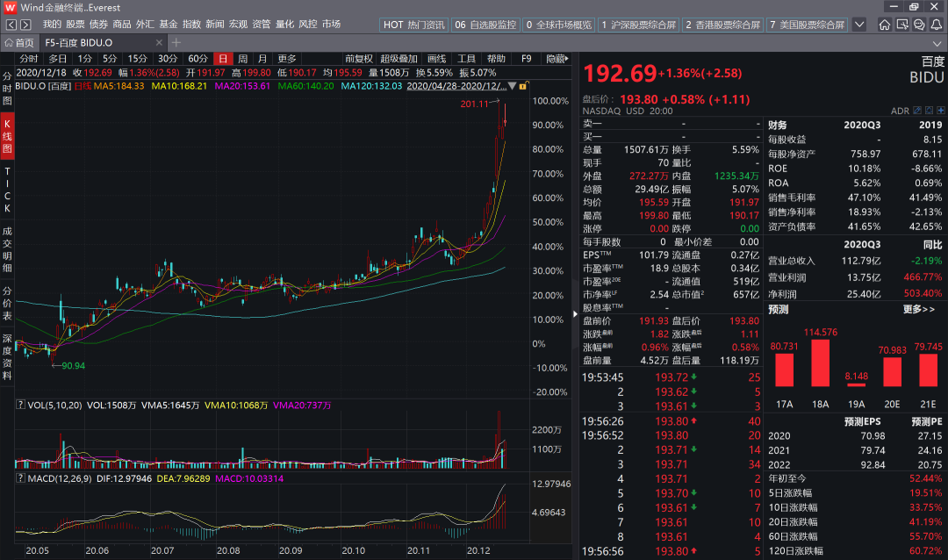This screenshot has width=948, height=560.
Task: Select the 多日 multi-day period
Action: pyautogui.click(x=57, y=59)
